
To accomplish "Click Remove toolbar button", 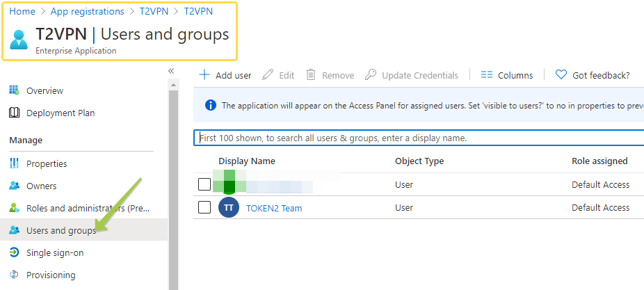I will [330, 75].
